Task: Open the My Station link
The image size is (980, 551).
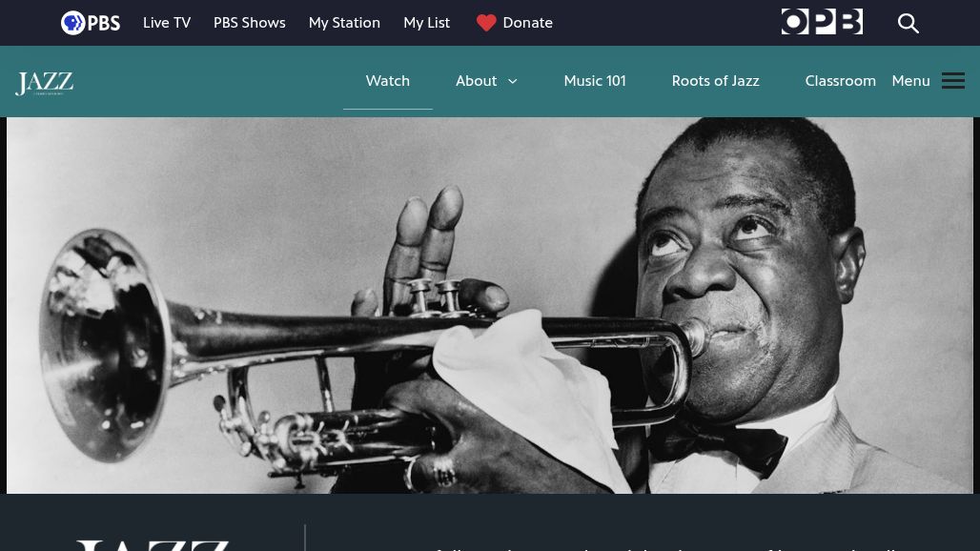Action: click(x=344, y=23)
